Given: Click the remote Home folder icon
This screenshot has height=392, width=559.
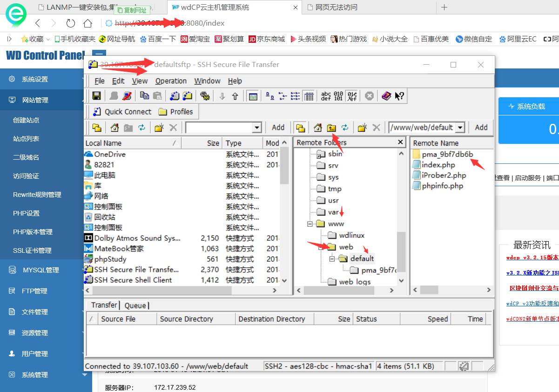Looking at the screenshot, I should (318, 128).
